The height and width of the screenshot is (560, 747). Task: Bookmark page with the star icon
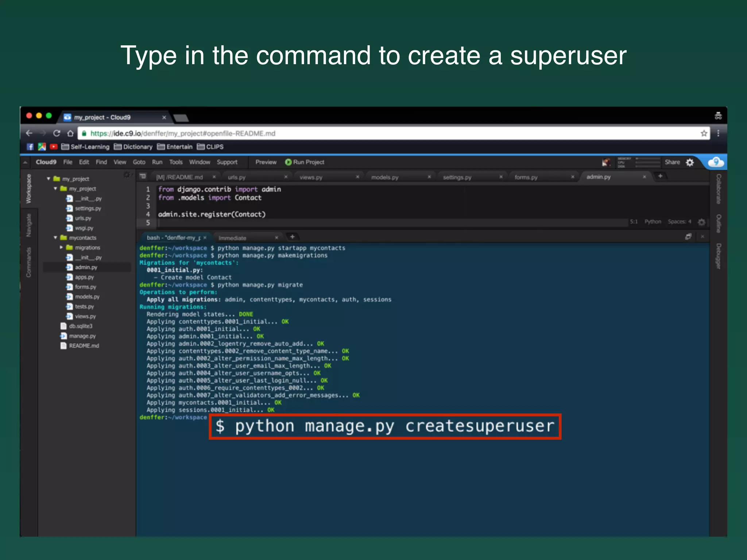(704, 133)
